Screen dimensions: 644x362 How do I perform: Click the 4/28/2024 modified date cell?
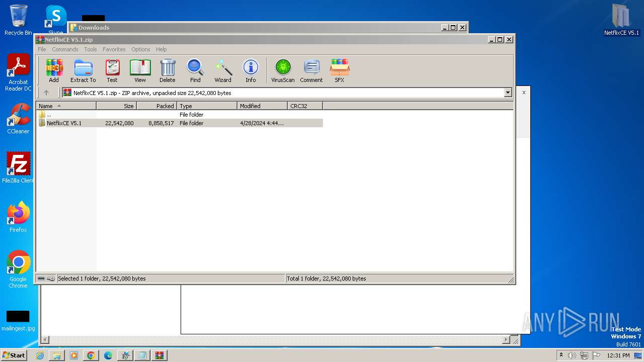[262, 123]
